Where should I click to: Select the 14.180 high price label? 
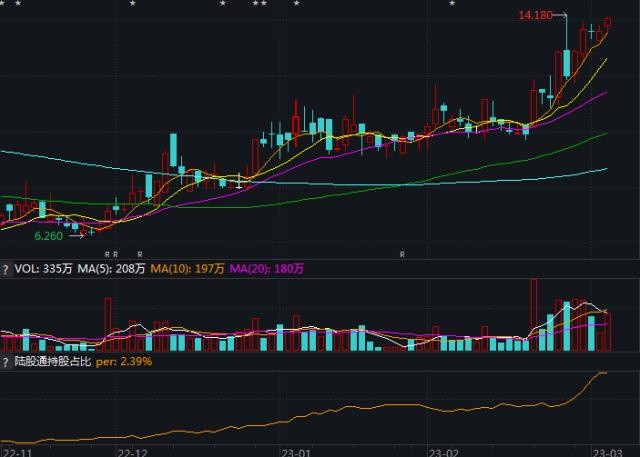[x=535, y=16]
